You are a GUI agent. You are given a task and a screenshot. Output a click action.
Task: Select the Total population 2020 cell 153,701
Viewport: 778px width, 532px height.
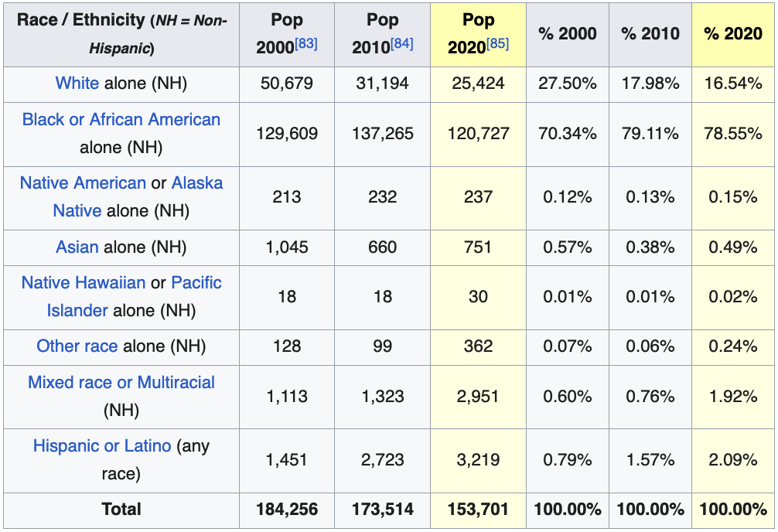[478, 510]
